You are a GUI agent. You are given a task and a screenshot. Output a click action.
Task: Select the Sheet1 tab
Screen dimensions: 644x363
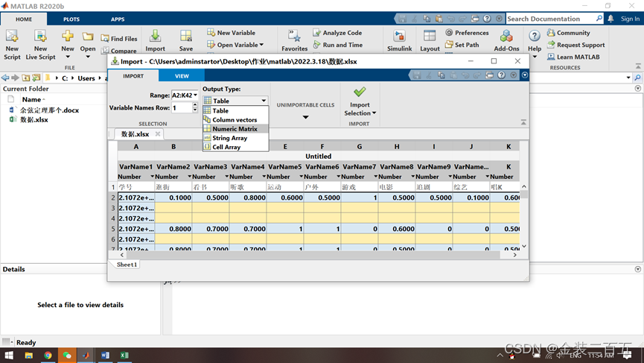click(x=127, y=265)
